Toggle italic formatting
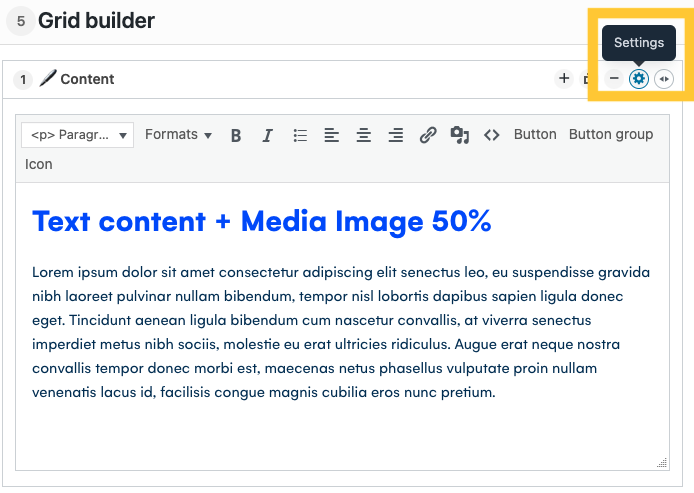The image size is (694, 493). pos(267,135)
